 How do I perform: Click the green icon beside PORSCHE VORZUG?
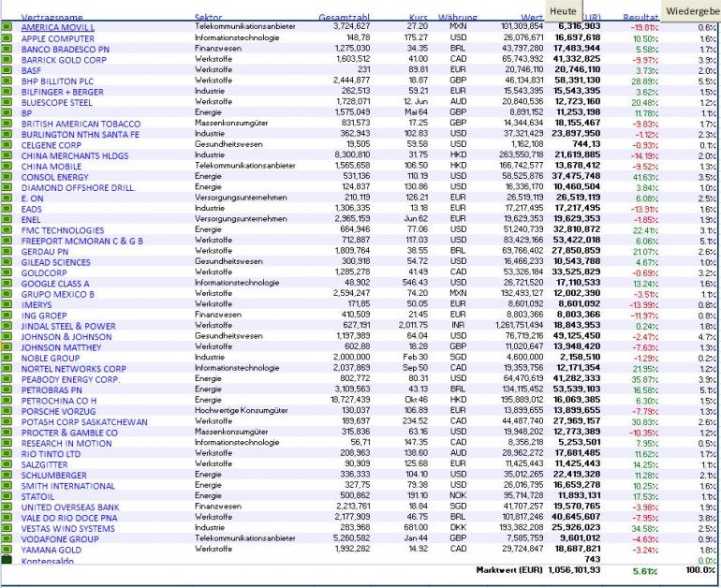pyautogui.click(x=6, y=410)
